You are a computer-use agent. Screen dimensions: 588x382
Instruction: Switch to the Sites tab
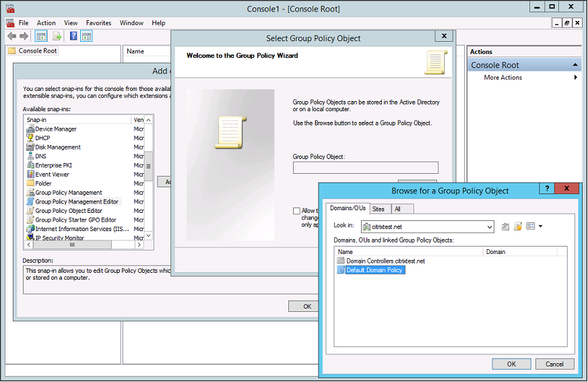coord(379,209)
